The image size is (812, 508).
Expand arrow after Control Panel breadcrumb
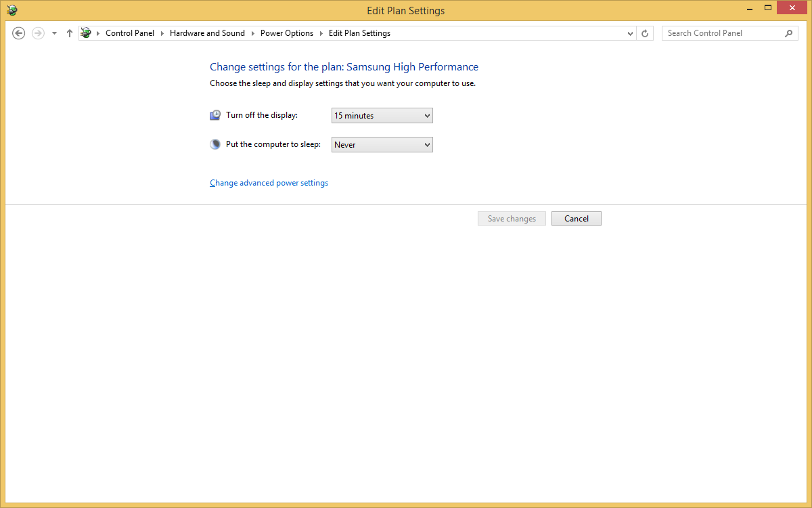pos(162,33)
